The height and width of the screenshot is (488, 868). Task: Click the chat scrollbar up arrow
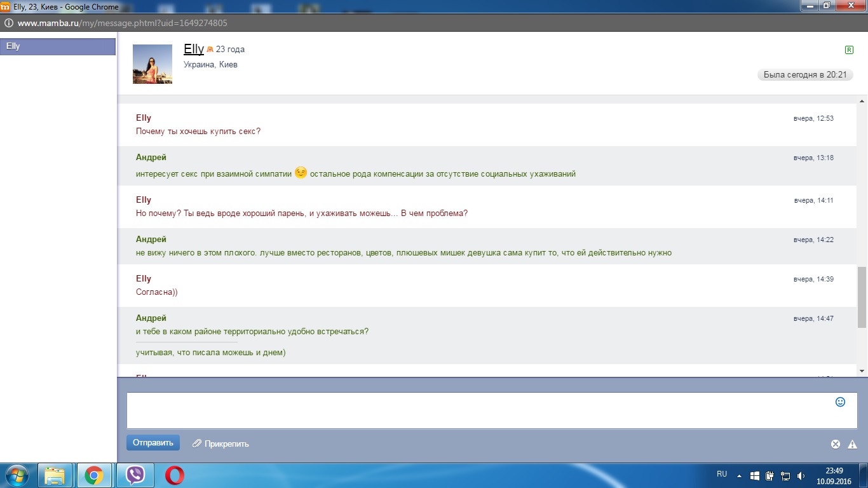(x=862, y=102)
